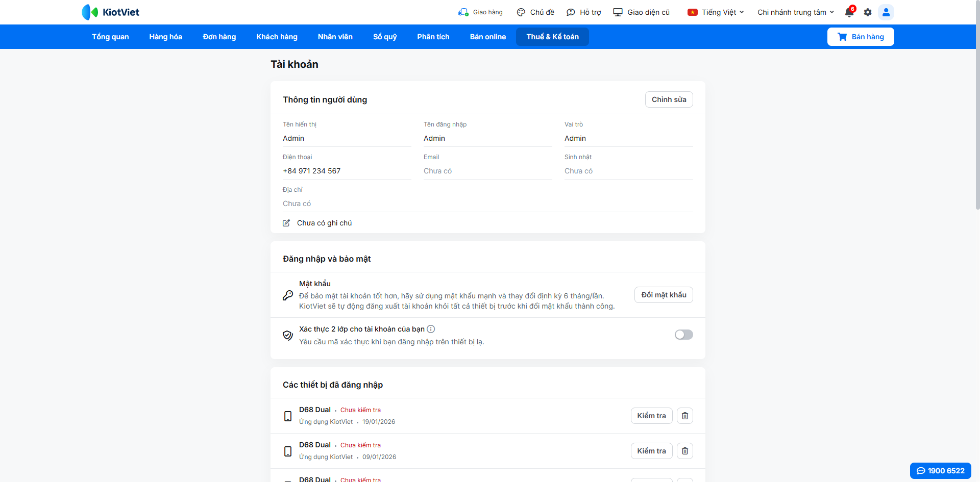980x482 pixels.
Task: Delete the 19/01/2026 D68 Dual device
Action: (685, 416)
